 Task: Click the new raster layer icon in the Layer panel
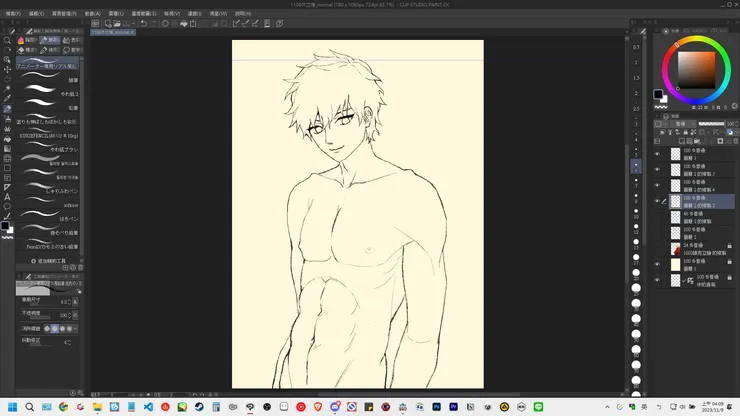[x=681, y=141]
